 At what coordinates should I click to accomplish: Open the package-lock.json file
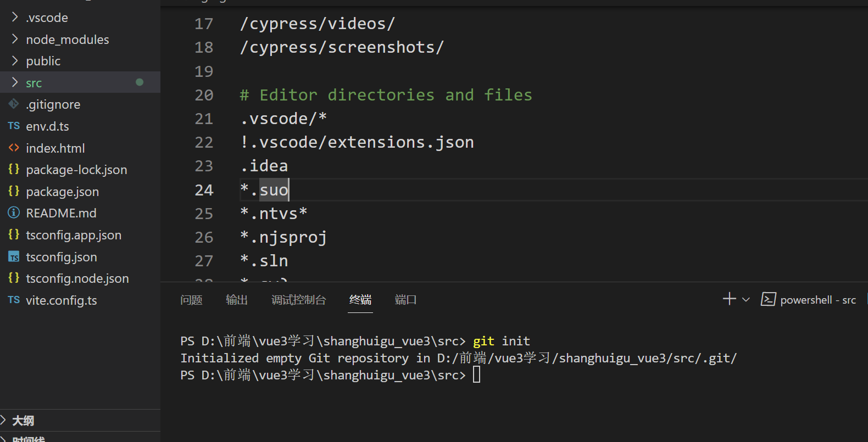point(76,170)
